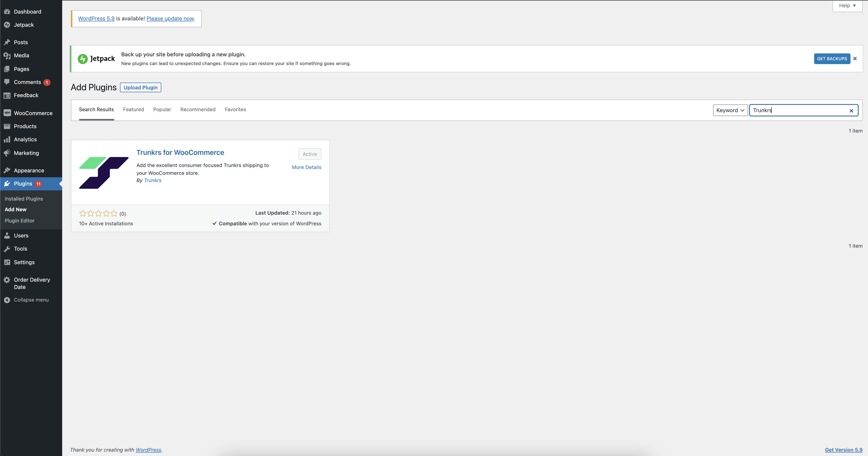Select the Products archive icon
The image size is (868, 456).
coord(7,126)
